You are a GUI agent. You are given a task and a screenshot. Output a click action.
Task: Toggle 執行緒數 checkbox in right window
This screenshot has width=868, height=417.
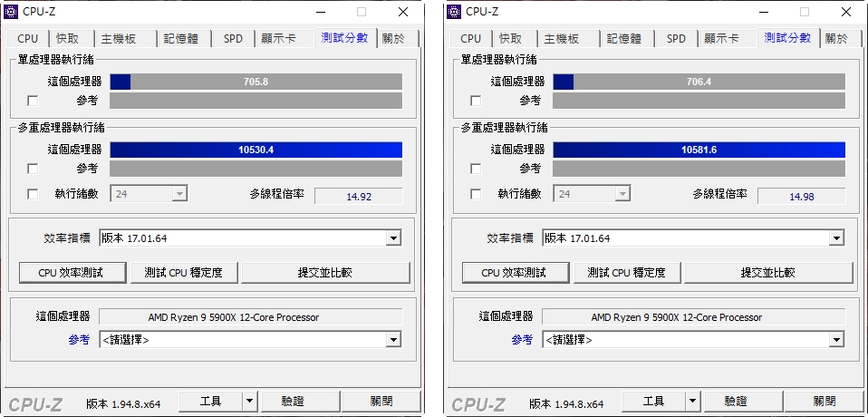[x=476, y=194]
